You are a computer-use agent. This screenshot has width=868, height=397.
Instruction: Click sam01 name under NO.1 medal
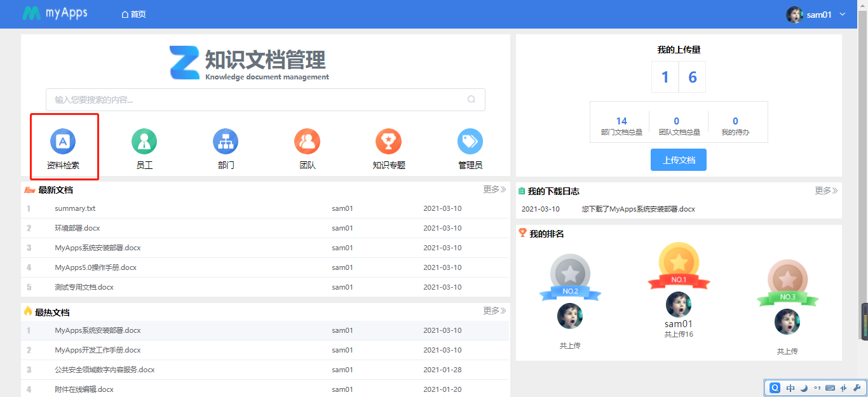pyautogui.click(x=679, y=324)
